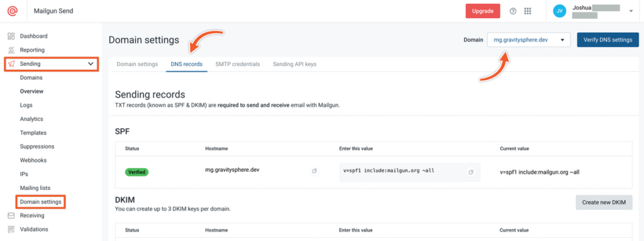Screen dimensions: 644x241
Task: Click Verify DNS settings button
Action: pos(608,40)
